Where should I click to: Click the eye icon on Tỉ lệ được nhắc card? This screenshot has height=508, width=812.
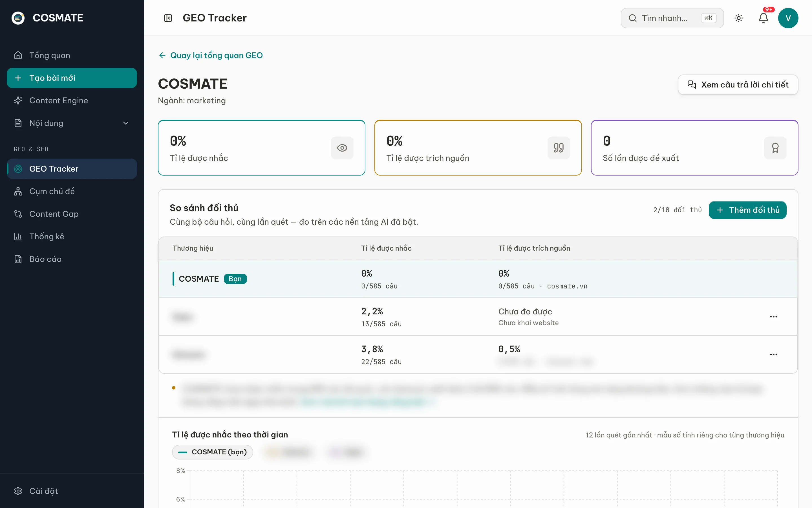342,148
